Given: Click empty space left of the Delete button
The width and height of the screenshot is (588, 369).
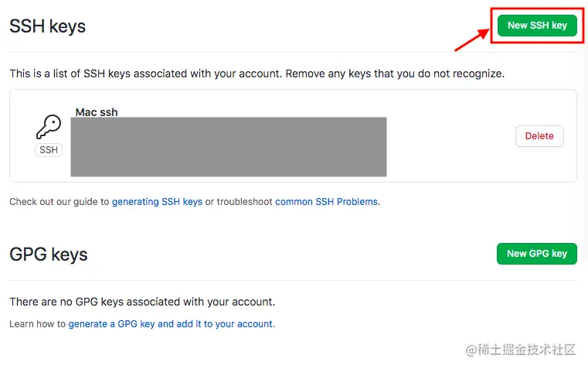Looking at the screenshot, I should (450, 136).
